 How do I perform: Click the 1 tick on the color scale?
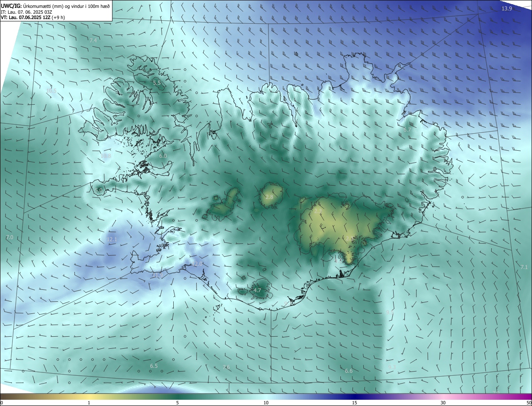pos(89,403)
